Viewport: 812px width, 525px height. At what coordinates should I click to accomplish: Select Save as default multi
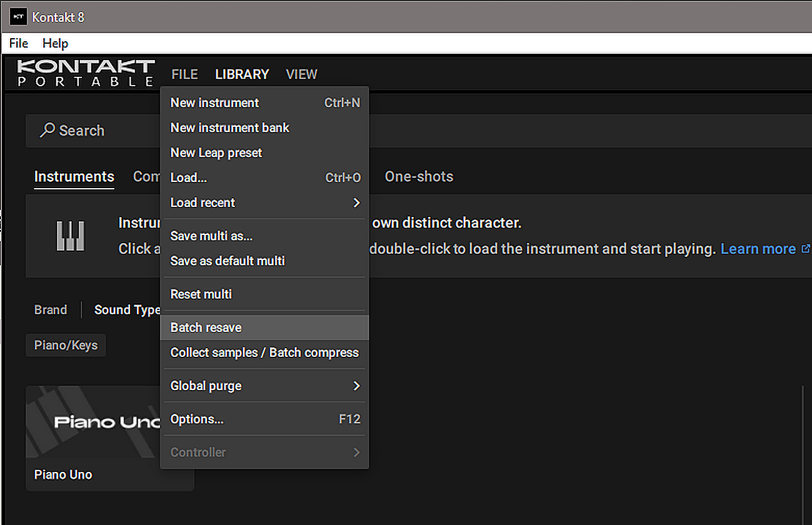[x=265, y=261]
